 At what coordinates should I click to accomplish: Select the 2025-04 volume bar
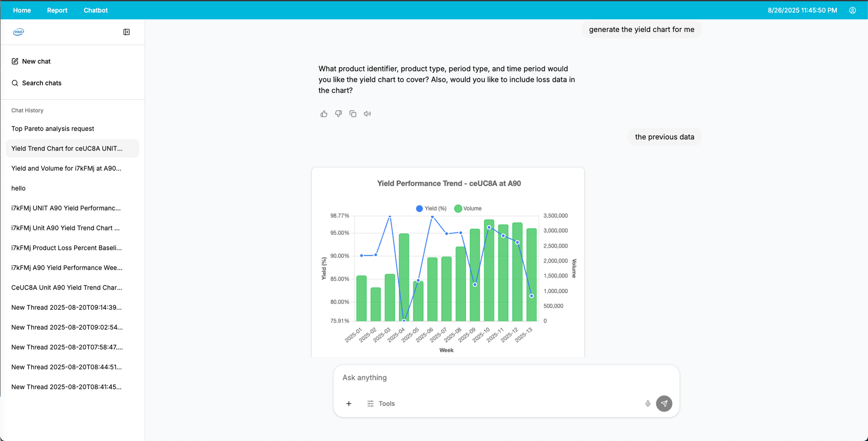click(404, 277)
